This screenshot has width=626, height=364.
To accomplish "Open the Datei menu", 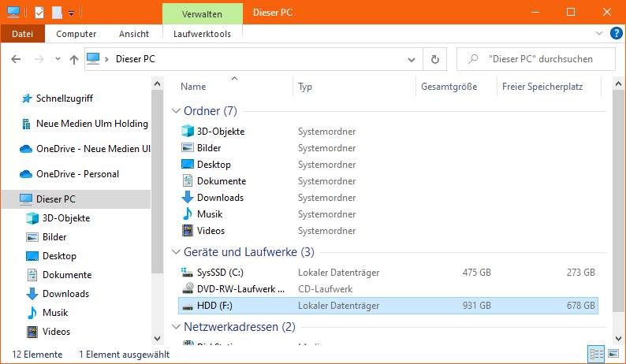I will coord(22,34).
